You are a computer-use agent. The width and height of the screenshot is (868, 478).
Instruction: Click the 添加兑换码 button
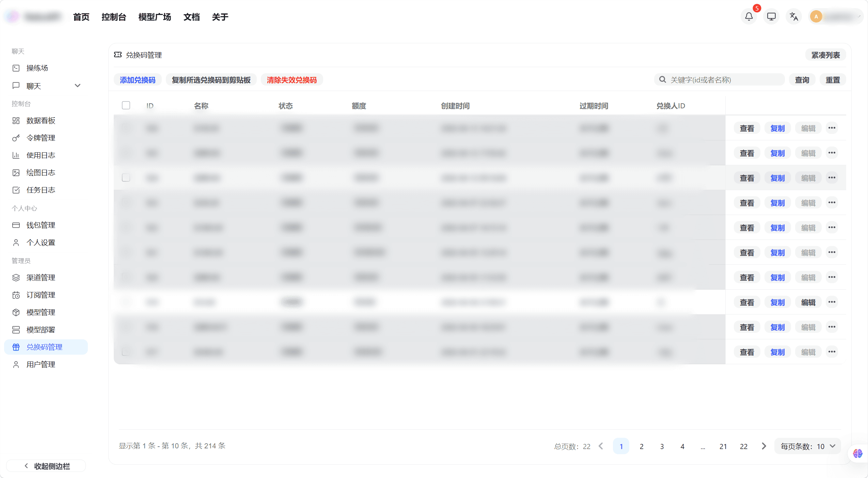point(138,80)
